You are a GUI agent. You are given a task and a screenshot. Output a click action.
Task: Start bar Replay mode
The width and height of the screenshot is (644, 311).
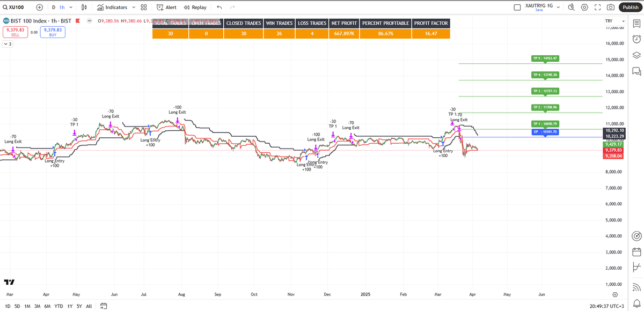tap(195, 8)
